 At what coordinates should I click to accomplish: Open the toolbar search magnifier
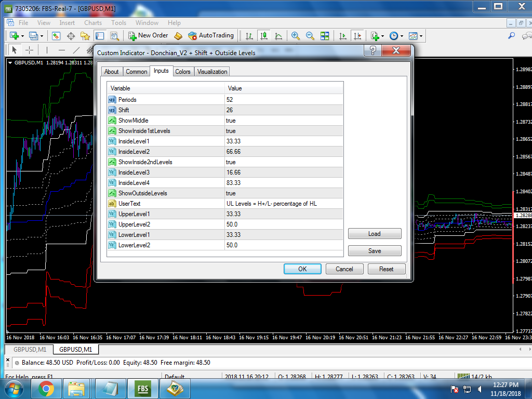511,36
